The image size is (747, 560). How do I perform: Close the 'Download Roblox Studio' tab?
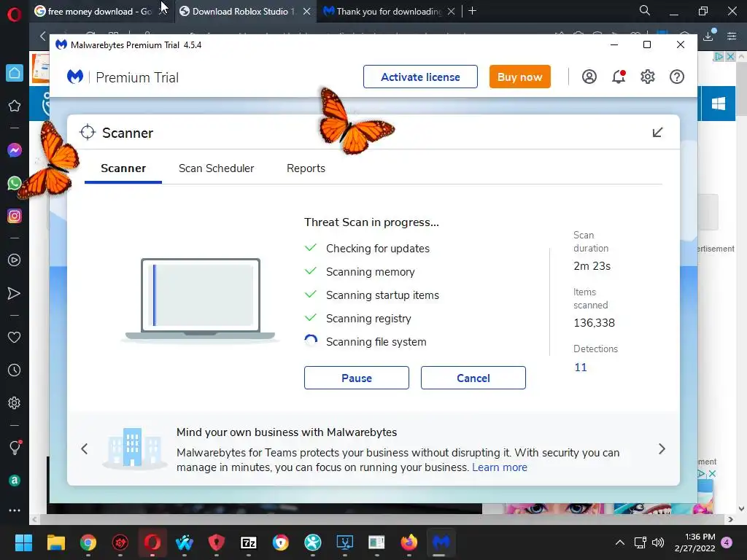pos(307,12)
